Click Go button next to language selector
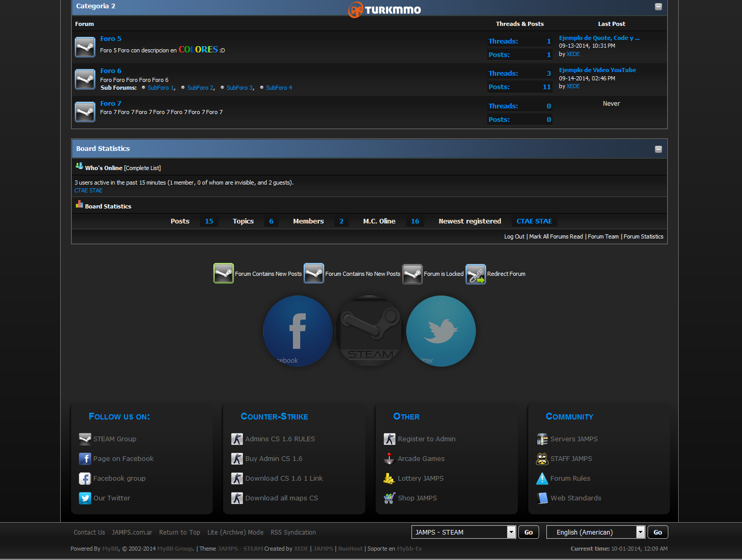Screen dimensions: 742x560 tap(658, 532)
